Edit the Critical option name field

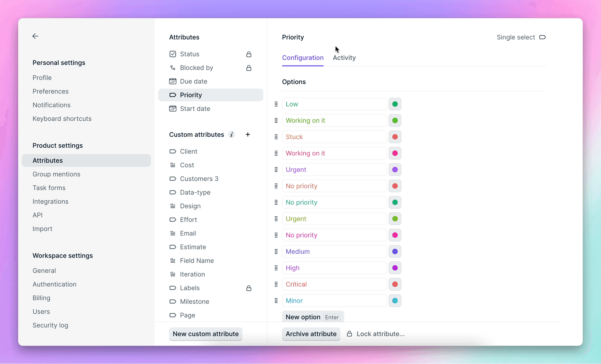pos(334,284)
